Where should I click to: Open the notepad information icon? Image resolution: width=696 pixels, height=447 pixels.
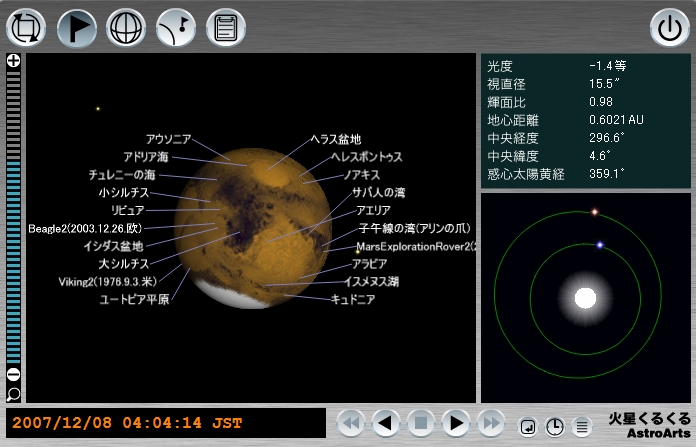pyautogui.click(x=226, y=28)
